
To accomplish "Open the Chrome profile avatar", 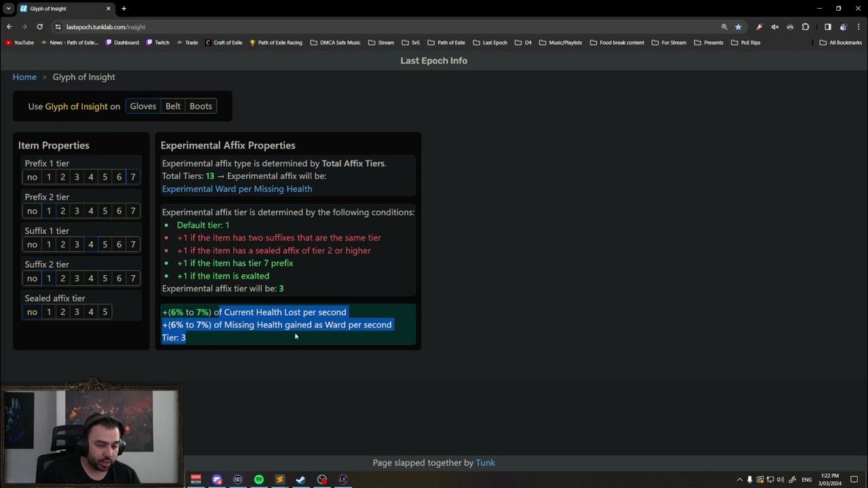I will (x=843, y=27).
